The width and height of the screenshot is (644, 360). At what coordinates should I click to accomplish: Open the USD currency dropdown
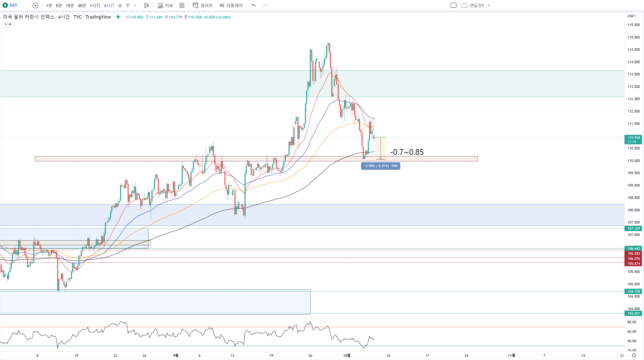click(632, 16)
